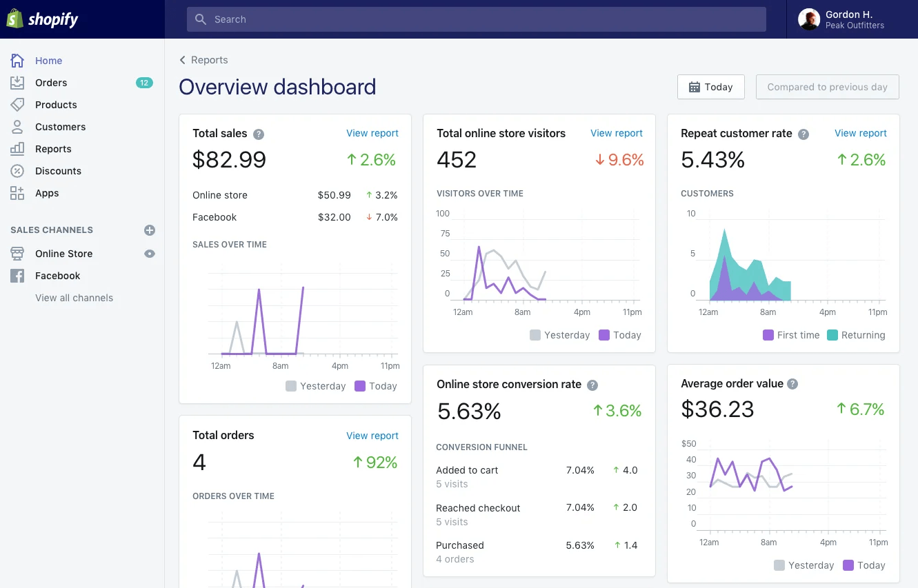Click the Customers person icon
918x588 pixels.
click(17, 127)
